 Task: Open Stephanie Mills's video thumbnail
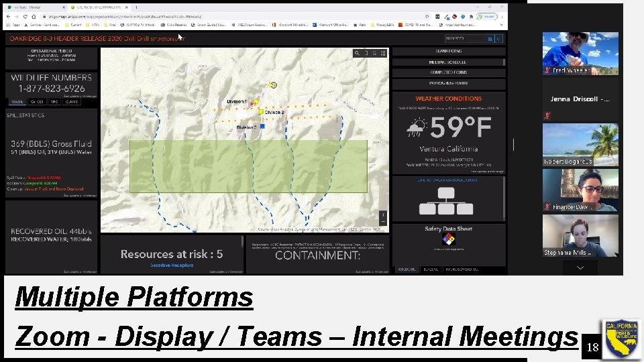580,235
